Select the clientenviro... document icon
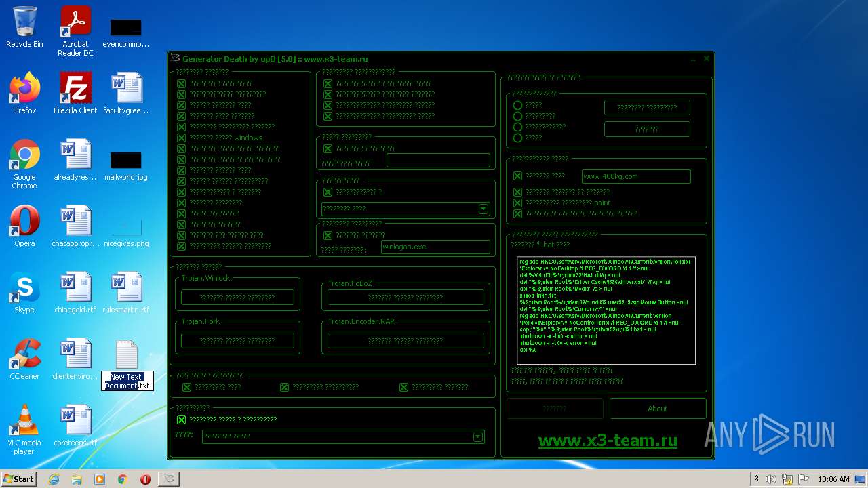The width and height of the screenshot is (868, 488). (x=75, y=359)
